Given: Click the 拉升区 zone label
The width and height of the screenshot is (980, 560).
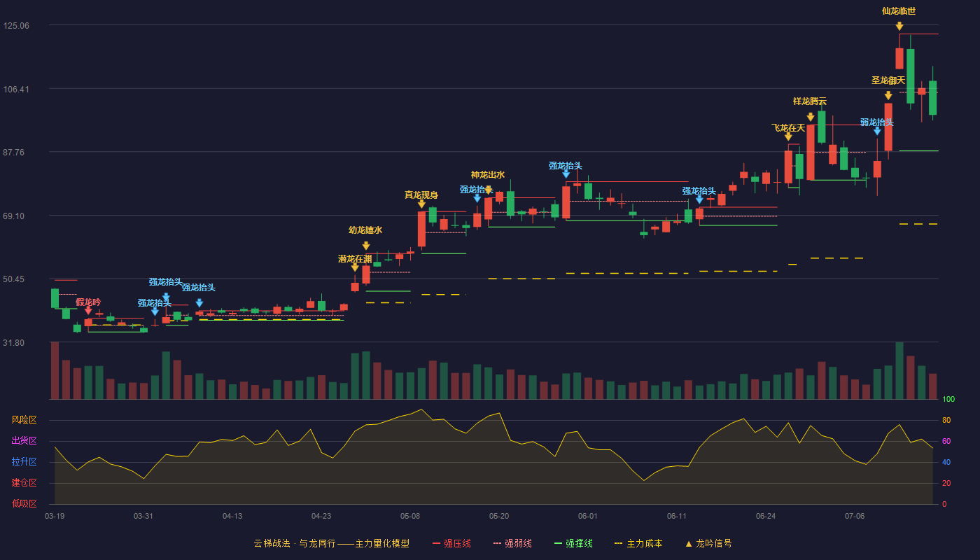Looking at the screenshot, I should coord(24,462).
